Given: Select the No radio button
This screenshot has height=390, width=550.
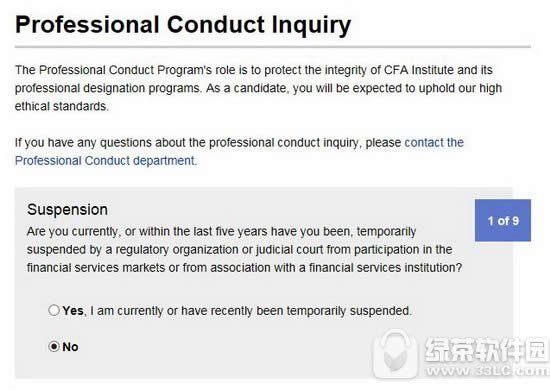Looking at the screenshot, I should (54, 347).
